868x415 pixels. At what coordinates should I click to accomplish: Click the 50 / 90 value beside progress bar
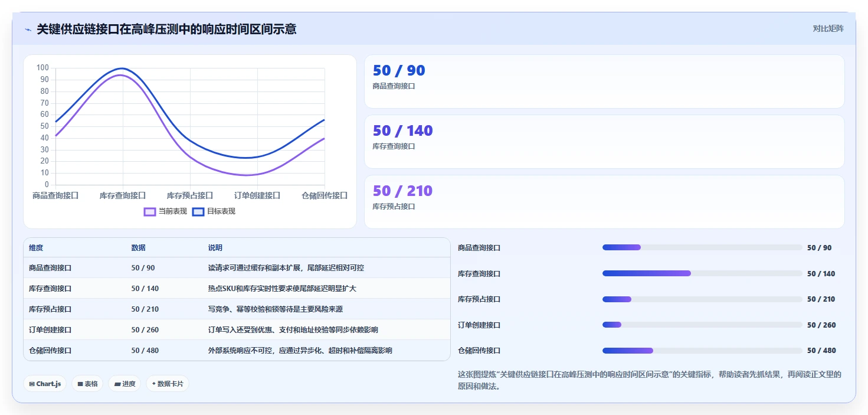click(820, 248)
